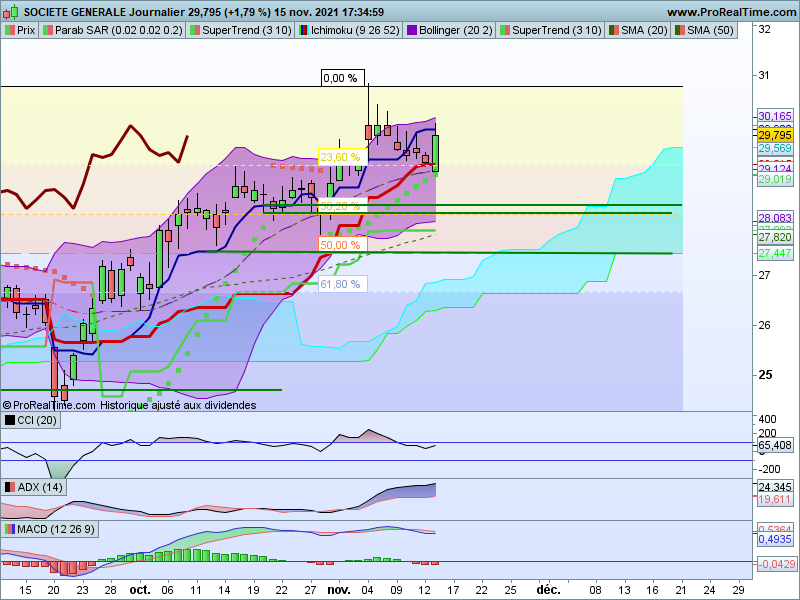The height and width of the screenshot is (600, 800).
Task: Click the 27,447 green price tag
Action: click(774, 253)
